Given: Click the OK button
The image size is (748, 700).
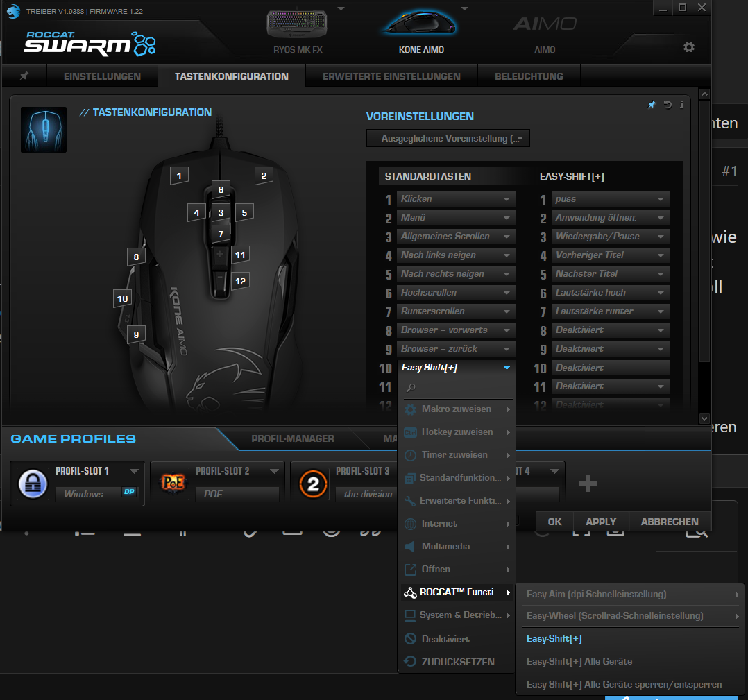Looking at the screenshot, I should pyautogui.click(x=554, y=522).
